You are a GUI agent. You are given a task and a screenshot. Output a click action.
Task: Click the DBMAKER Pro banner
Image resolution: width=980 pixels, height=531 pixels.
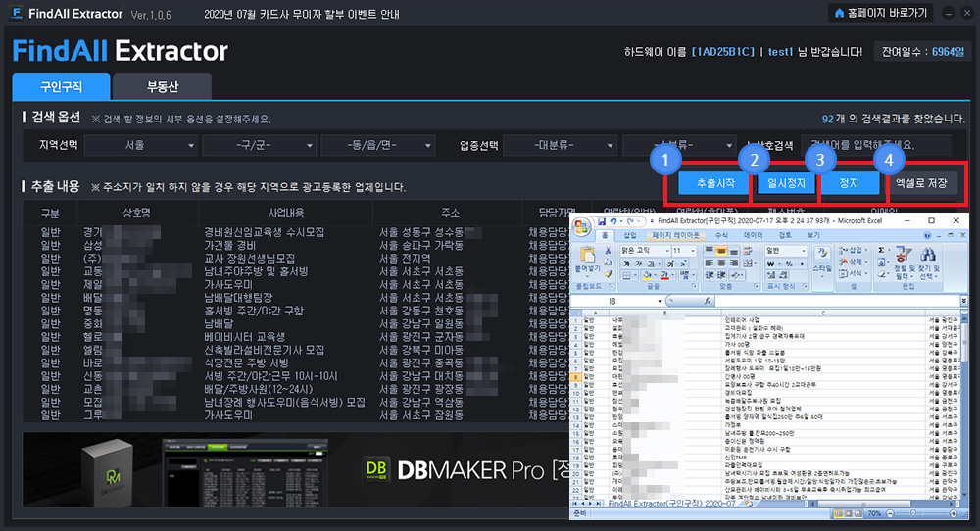pyautogui.click(x=295, y=470)
